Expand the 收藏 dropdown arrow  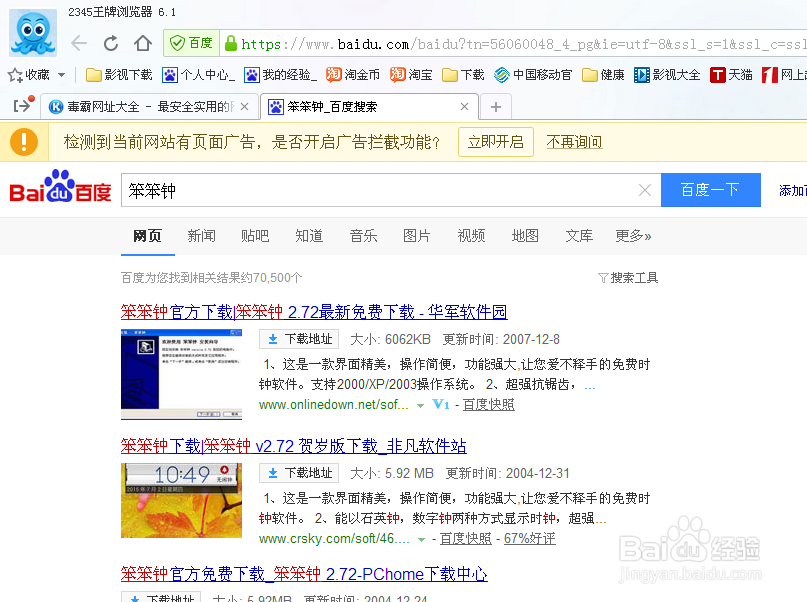pyautogui.click(x=62, y=75)
